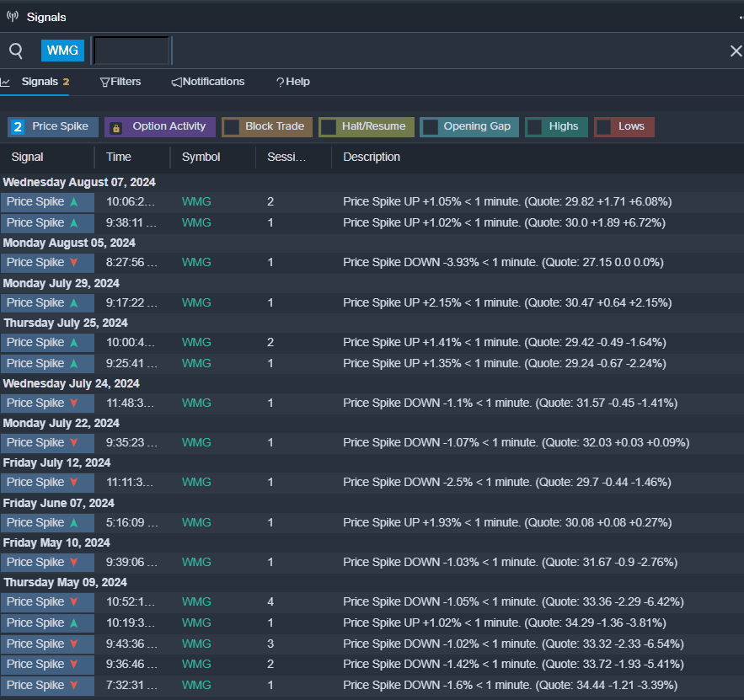Check the Opening Gap checkbox
The image size is (744, 700).
(430, 127)
